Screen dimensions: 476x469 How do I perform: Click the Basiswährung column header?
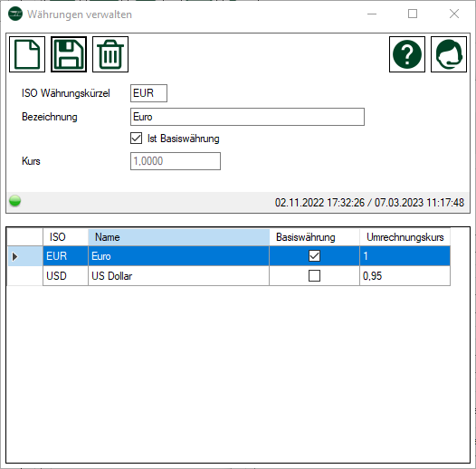point(314,237)
